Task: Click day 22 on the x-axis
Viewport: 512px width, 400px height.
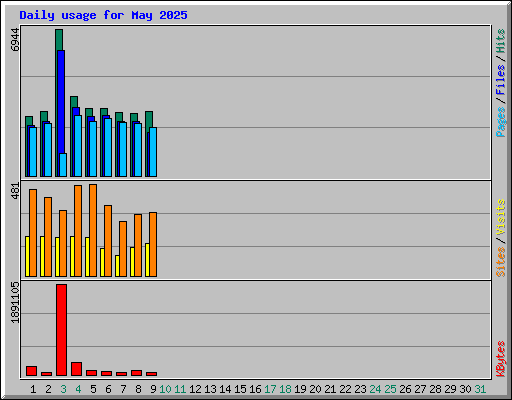Action: 345,389
